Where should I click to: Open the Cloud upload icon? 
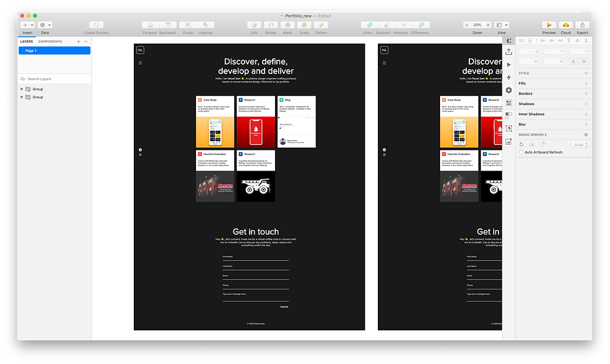[566, 25]
